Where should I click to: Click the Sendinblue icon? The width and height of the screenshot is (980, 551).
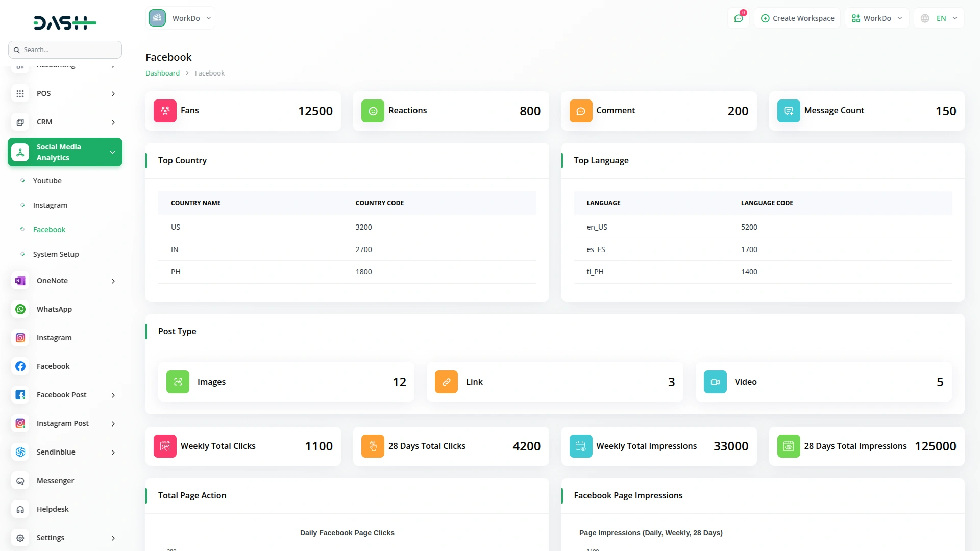(x=20, y=452)
